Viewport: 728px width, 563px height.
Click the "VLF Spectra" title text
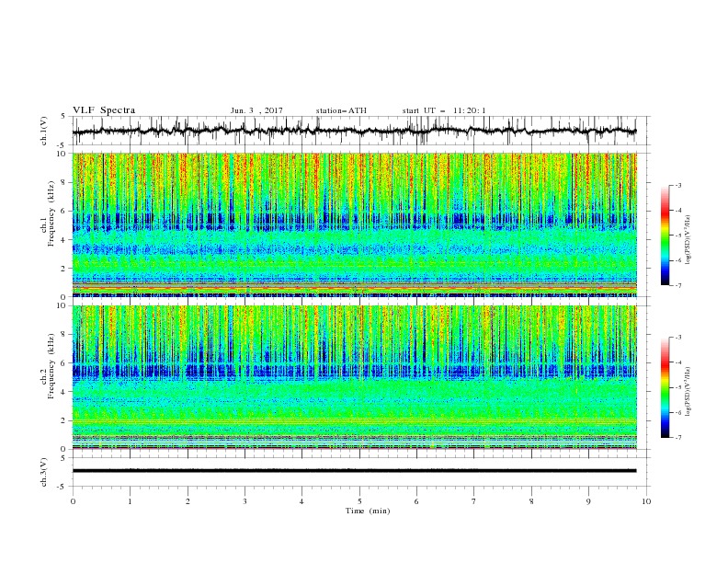point(104,110)
